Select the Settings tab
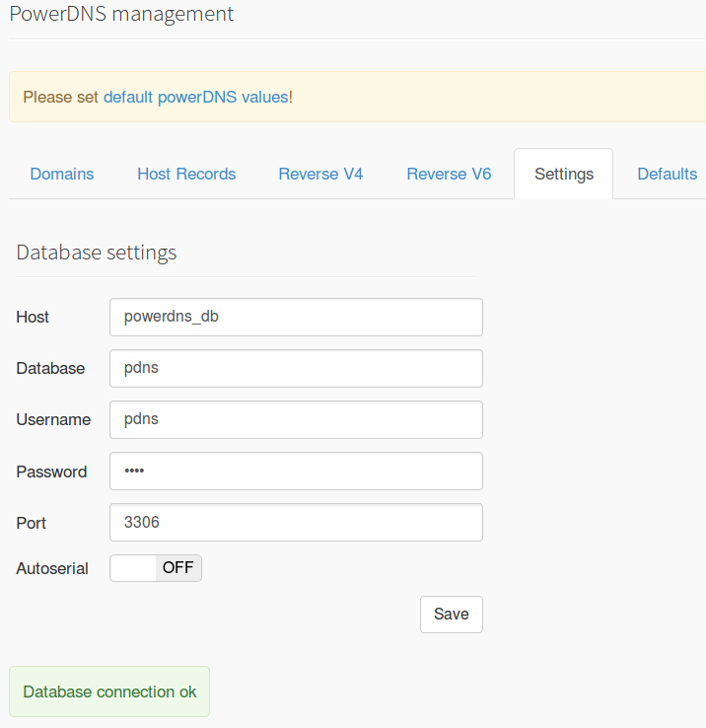Screen dimensions: 706x728 coord(563,174)
